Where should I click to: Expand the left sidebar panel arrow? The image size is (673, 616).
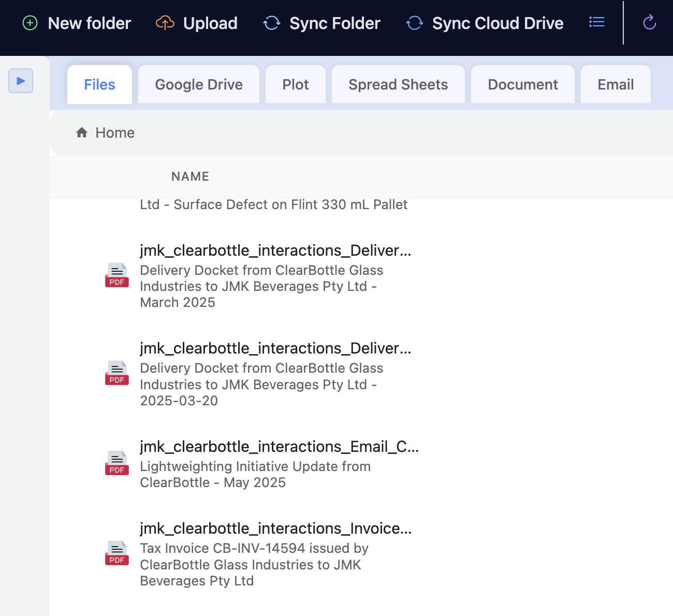(21, 81)
